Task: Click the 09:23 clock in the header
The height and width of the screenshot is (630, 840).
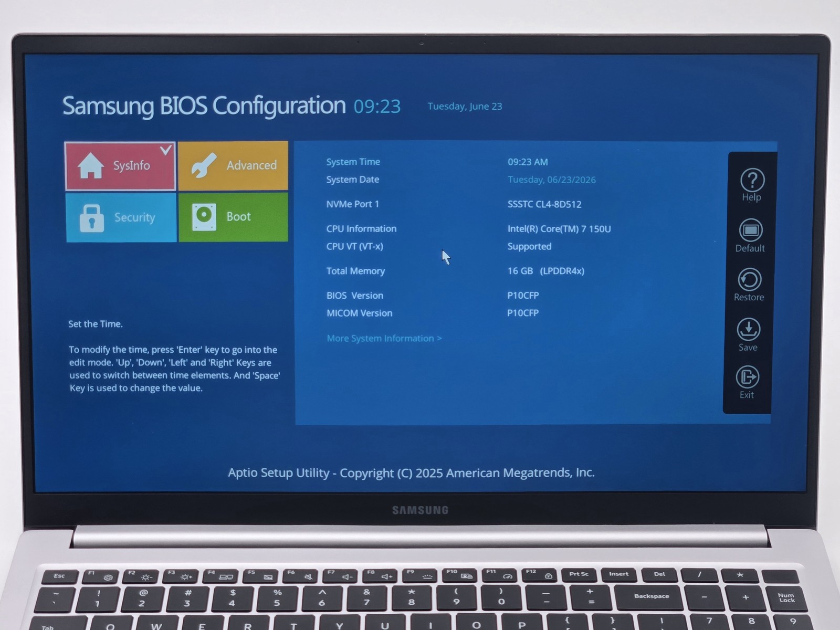Action: (x=377, y=107)
